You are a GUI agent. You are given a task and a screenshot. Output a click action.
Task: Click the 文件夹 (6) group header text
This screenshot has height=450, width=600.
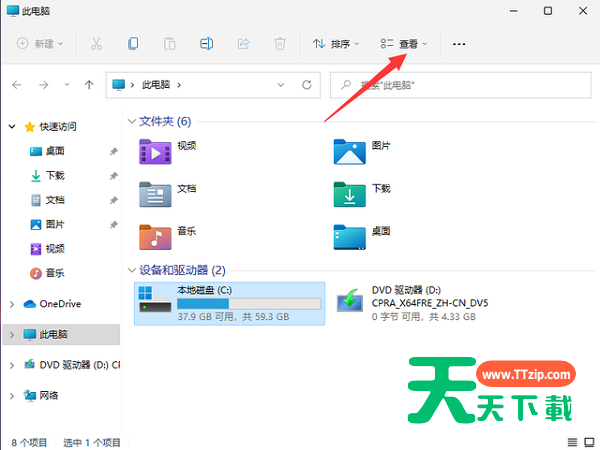(165, 121)
